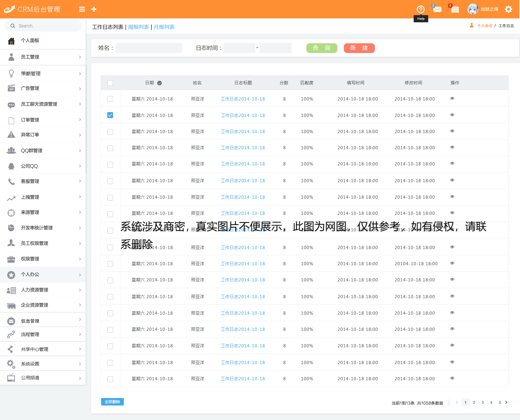The width and height of the screenshot is (520, 420).
Task: Go to page 5 in pagination
Action: click(x=500, y=403)
